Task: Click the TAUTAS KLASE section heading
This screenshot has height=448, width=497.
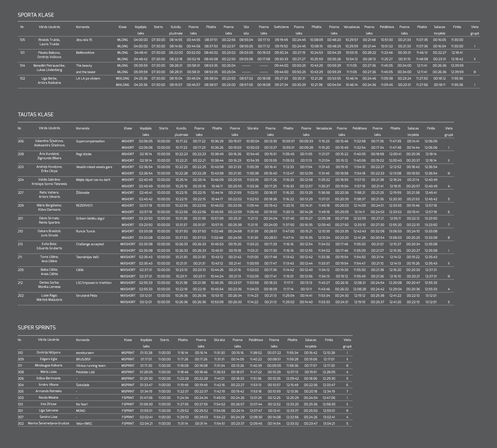Action: click(x=36, y=114)
